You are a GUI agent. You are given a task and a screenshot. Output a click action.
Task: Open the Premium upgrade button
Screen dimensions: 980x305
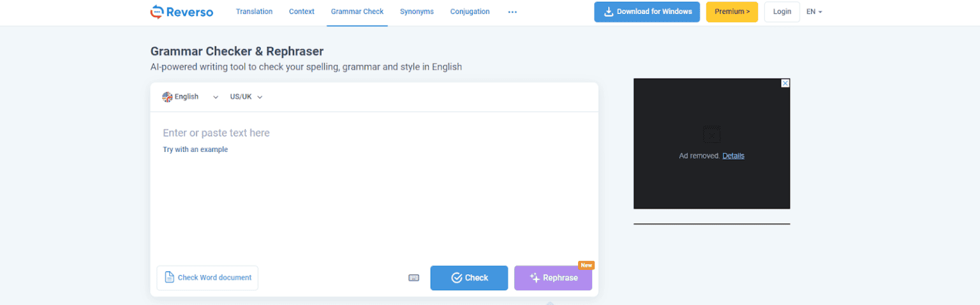[x=732, y=11]
